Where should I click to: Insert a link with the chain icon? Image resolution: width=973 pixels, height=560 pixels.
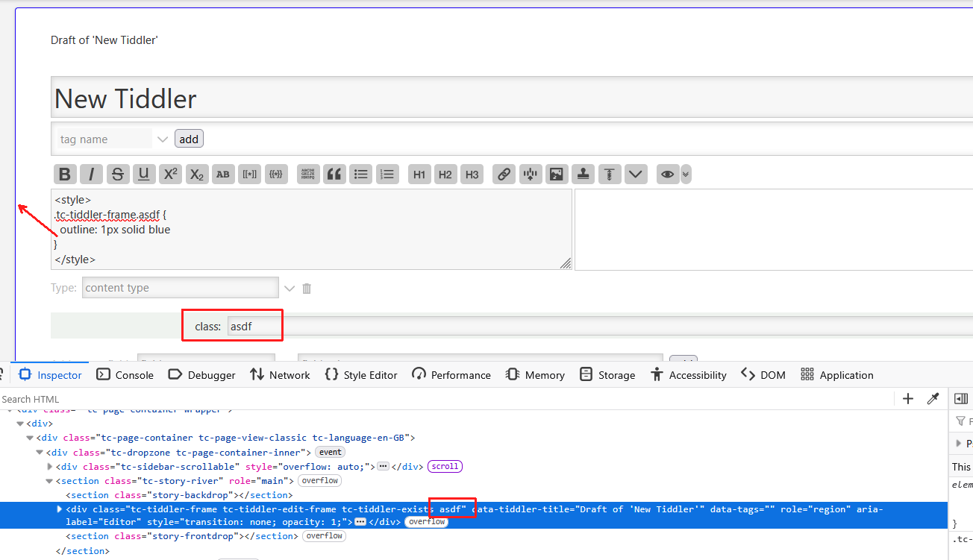(504, 174)
